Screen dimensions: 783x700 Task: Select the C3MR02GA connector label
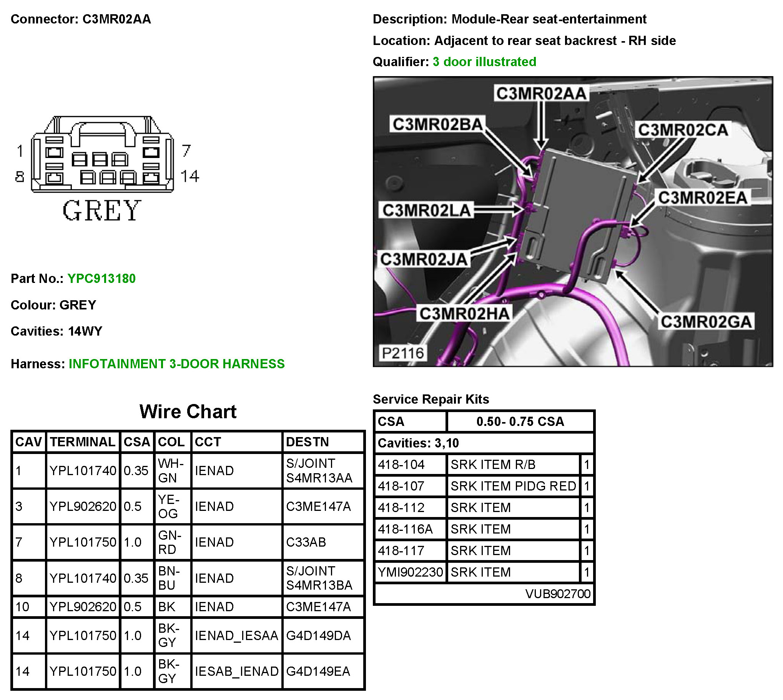coord(706,322)
